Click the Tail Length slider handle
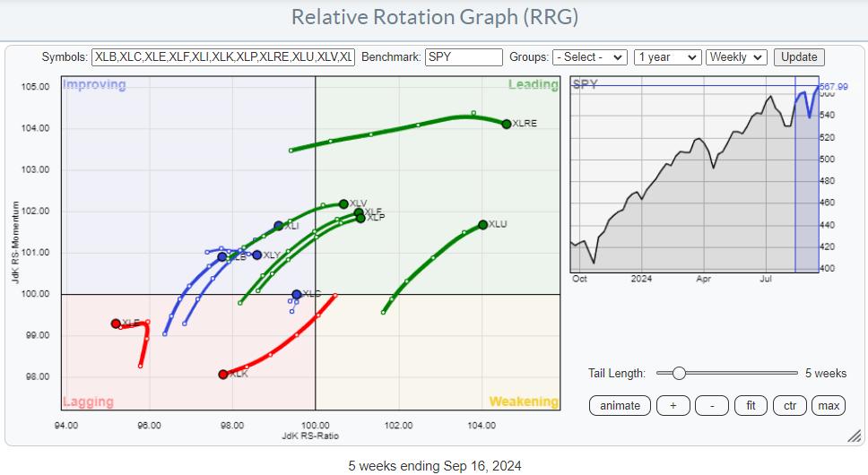Screen dimensions: 868x475 pos(679,373)
